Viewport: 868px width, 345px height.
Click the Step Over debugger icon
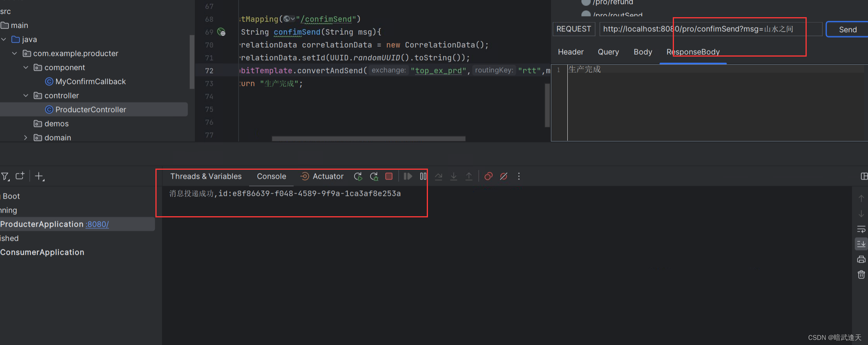pyautogui.click(x=438, y=176)
